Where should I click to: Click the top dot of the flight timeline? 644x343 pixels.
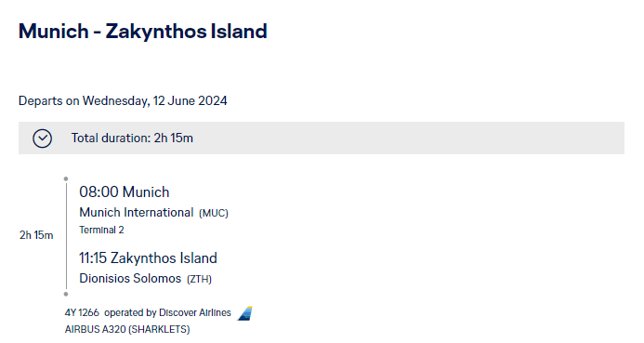click(x=66, y=178)
